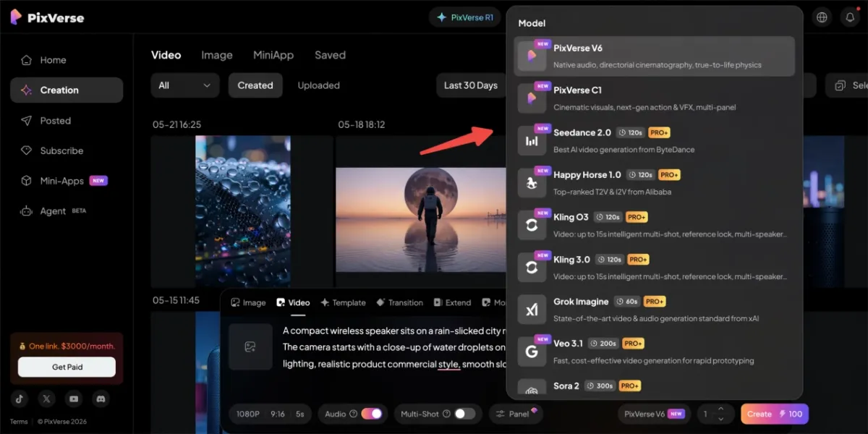Screen dimensions: 868x434
Task: Click the One link $3000/month promo text
Action: (67, 346)
